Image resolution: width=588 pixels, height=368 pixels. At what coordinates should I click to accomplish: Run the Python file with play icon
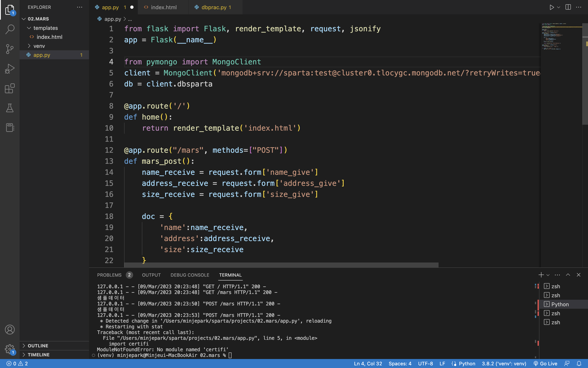551,7
